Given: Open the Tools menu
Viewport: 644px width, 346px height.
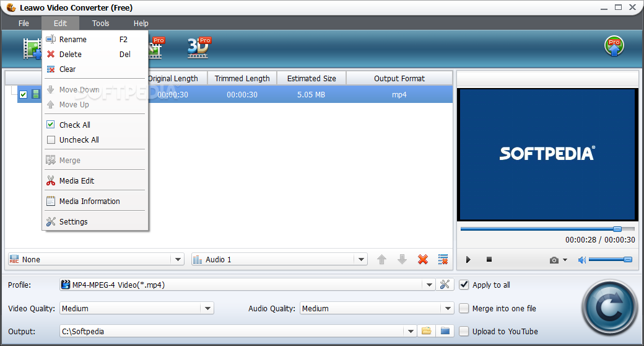Looking at the screenshot, I should click(x=100, y=24).
